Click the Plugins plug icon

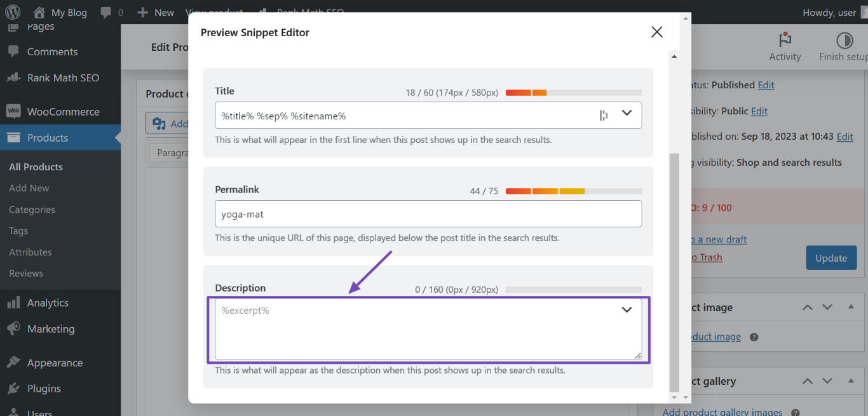click(x=13, y=389)
